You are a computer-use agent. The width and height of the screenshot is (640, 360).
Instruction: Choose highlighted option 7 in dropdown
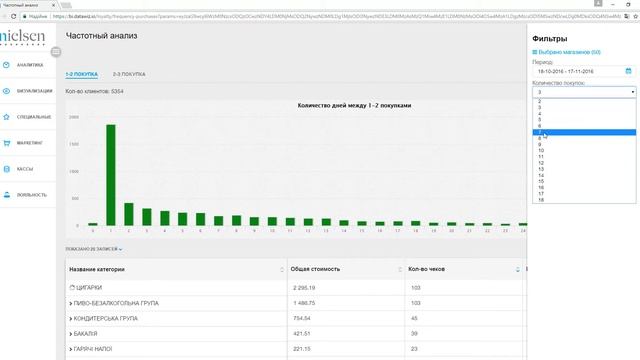click(584, 132)
